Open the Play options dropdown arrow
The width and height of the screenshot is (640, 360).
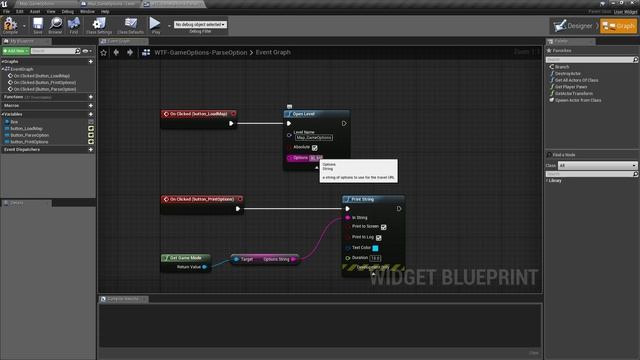point(169,26)
